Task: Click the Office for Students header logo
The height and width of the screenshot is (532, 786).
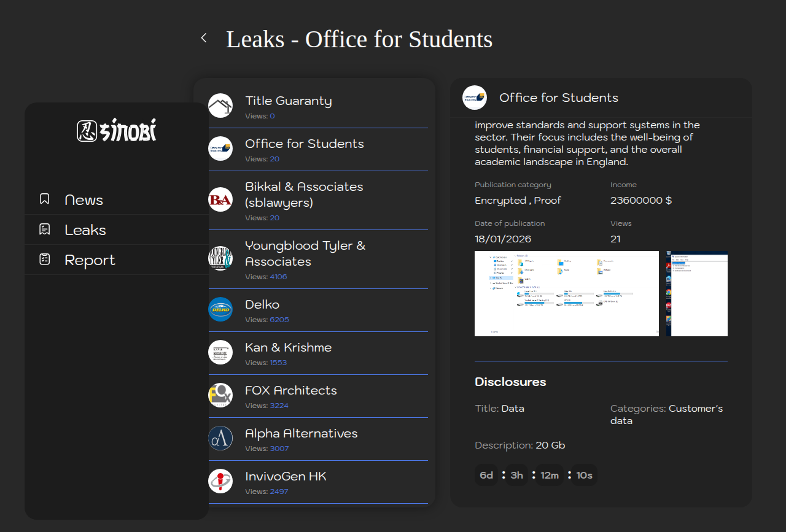Action: coord(475,98)
